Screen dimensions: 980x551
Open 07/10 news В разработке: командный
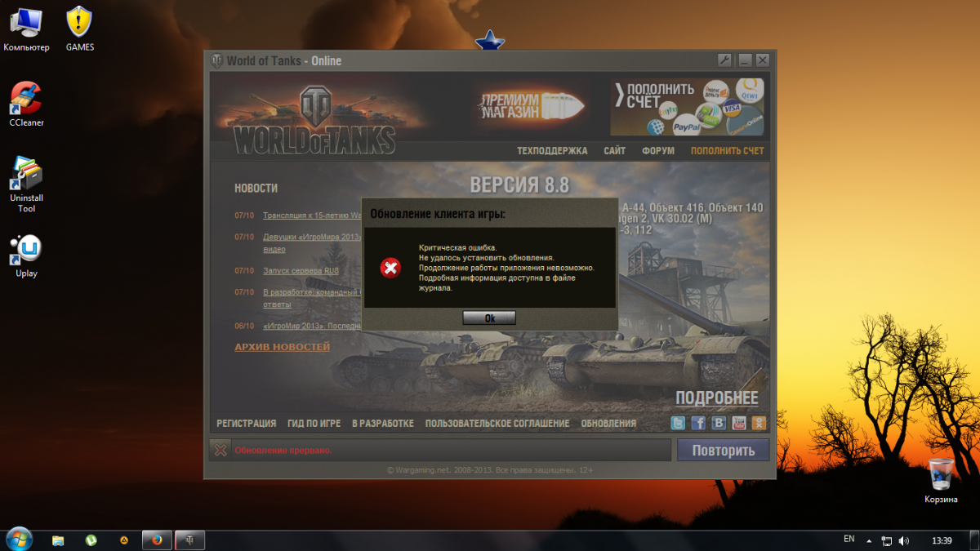[x=312, y=291]
